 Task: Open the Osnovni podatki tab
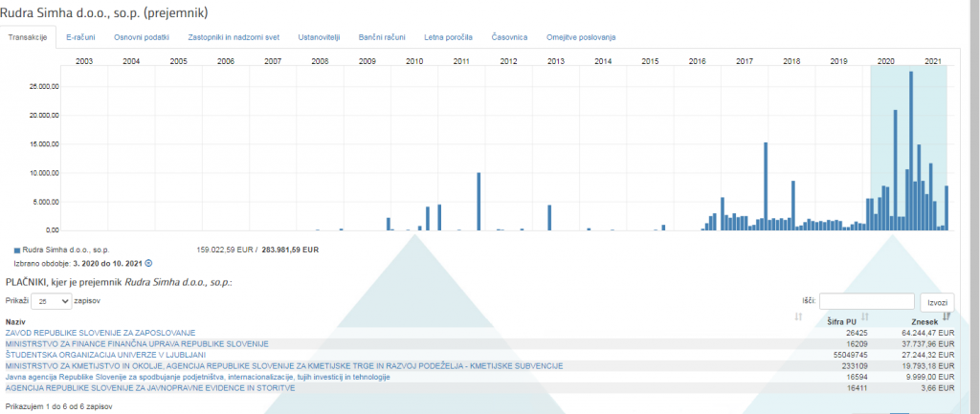pyautogui.click(x=142, y=37)
